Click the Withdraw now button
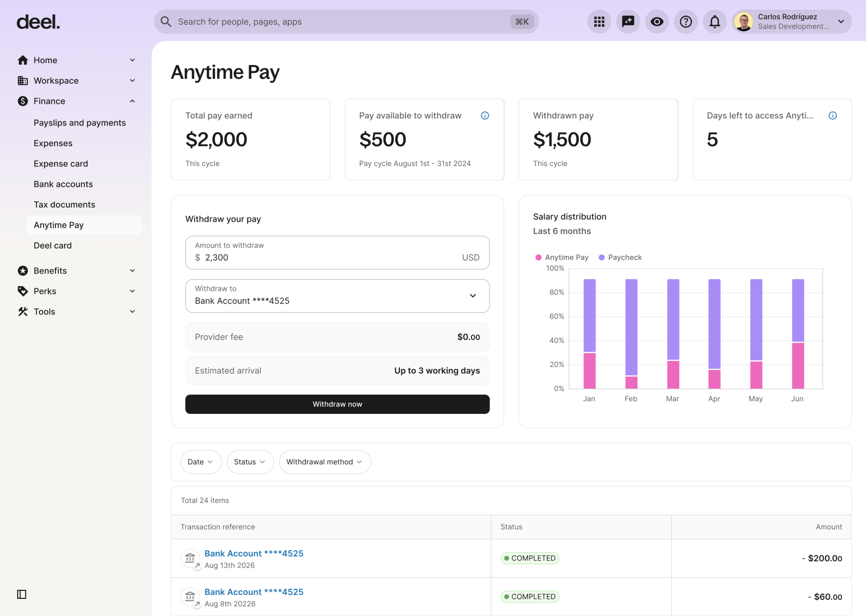This screenshot has height=616, width=866. [x=337, y=404]
